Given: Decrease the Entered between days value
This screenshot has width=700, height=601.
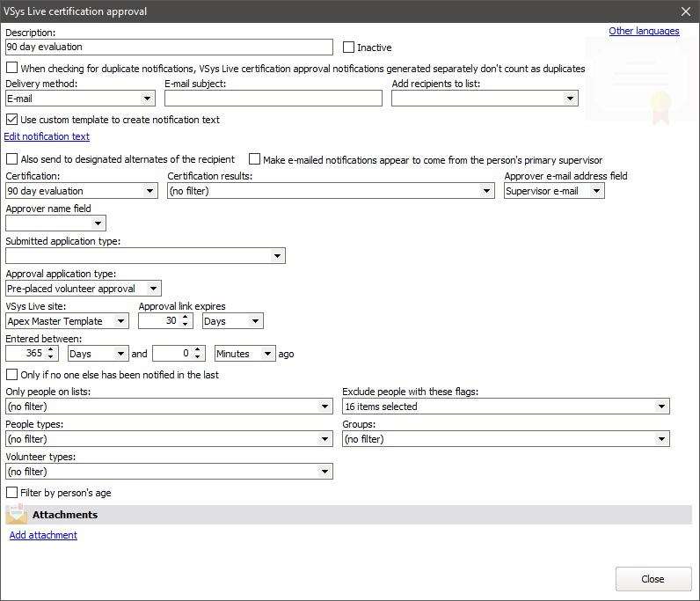Looking at the screenshot, I should 51,357.
